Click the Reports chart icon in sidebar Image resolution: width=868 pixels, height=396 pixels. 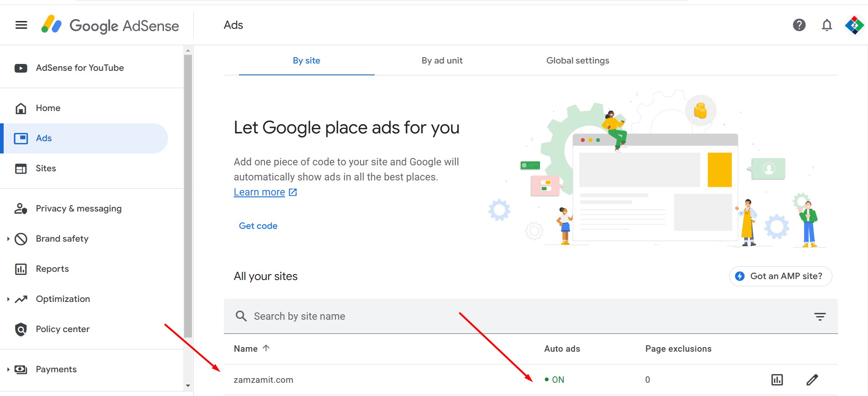[x=21, y=269]
